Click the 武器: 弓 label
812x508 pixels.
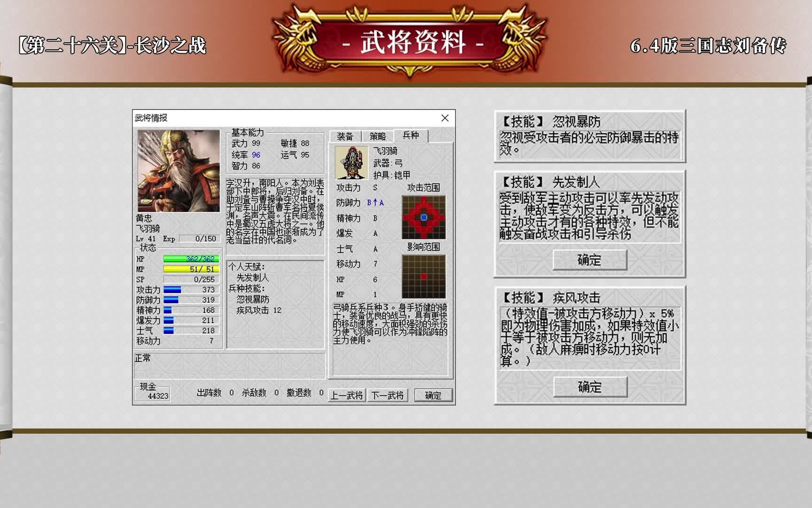(388, 163)
